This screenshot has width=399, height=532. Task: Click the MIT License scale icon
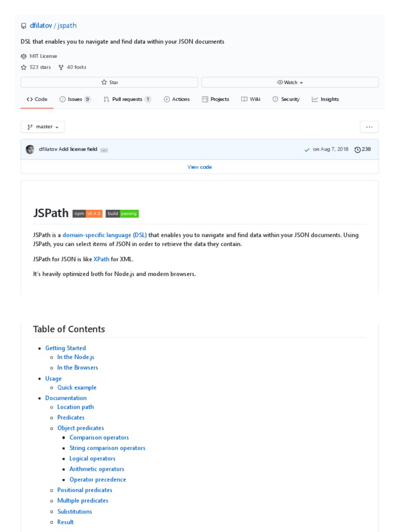tap(23, 56)
